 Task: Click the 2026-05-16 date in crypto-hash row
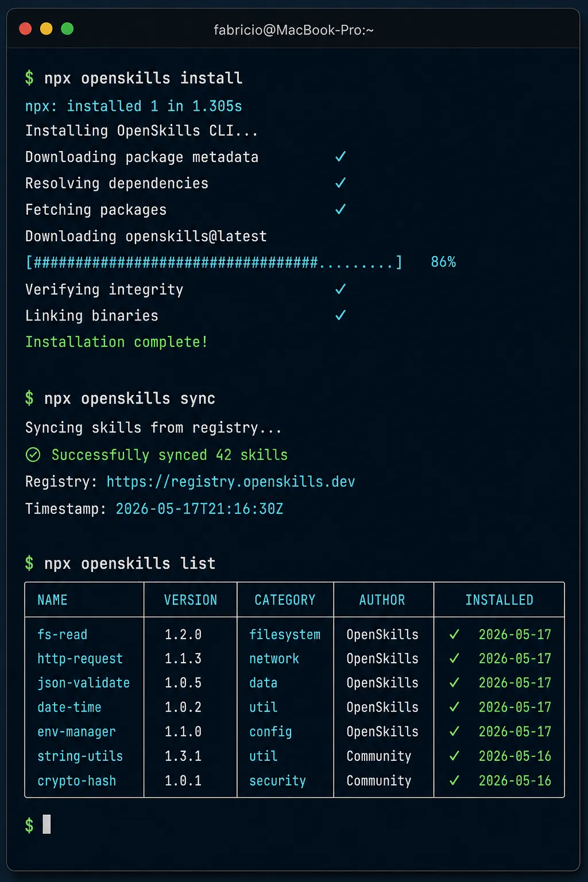[515, 781]
